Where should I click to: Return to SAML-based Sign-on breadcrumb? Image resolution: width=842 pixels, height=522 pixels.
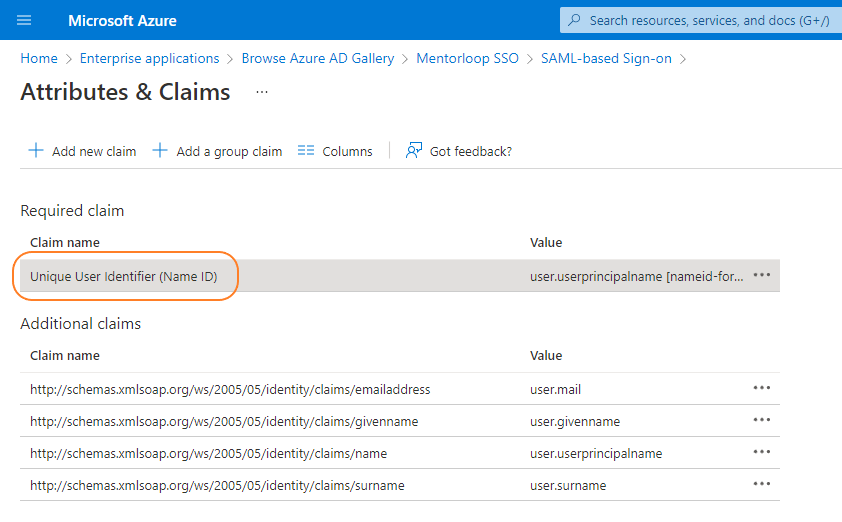click(606, 59)
